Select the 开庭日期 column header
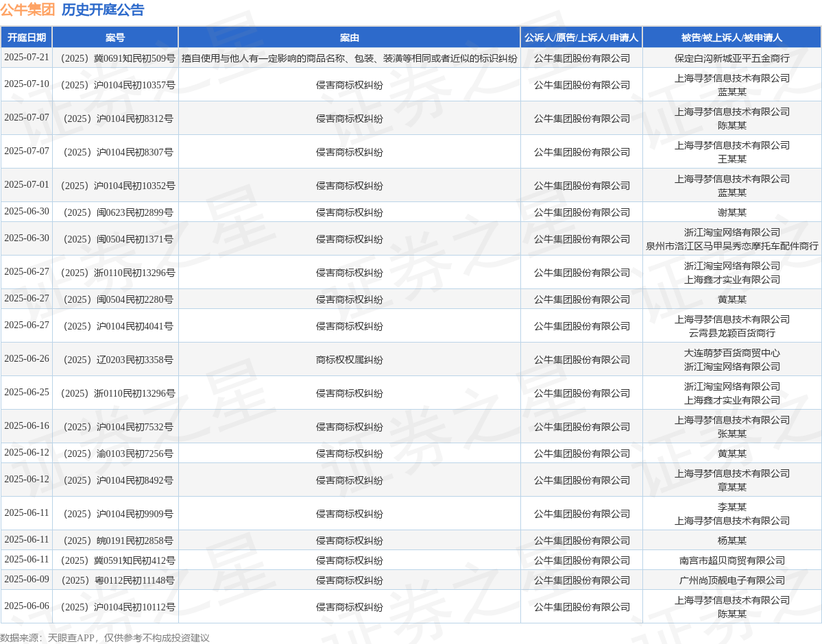 (27, 38)
